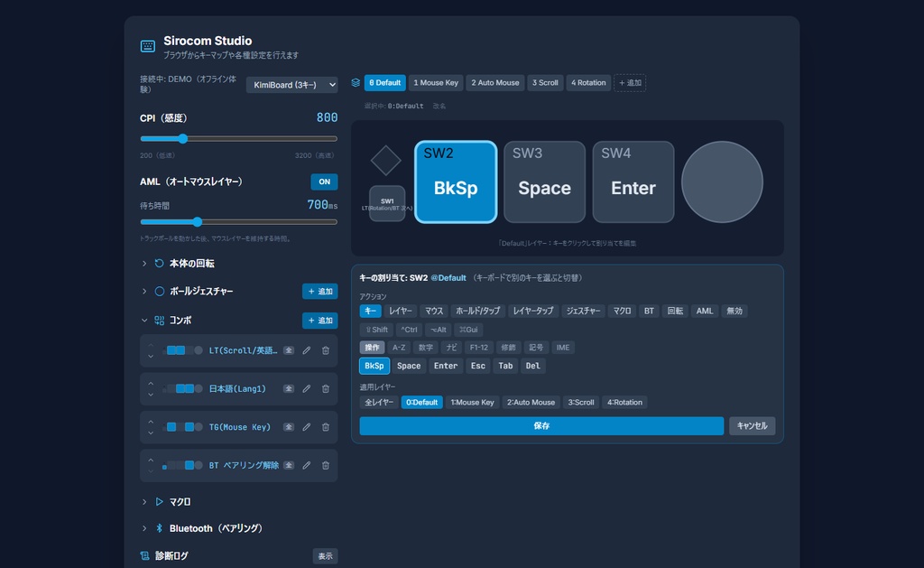Click the キャンセル button
Viewport: 924px width, 568px height.
[752, 426]
